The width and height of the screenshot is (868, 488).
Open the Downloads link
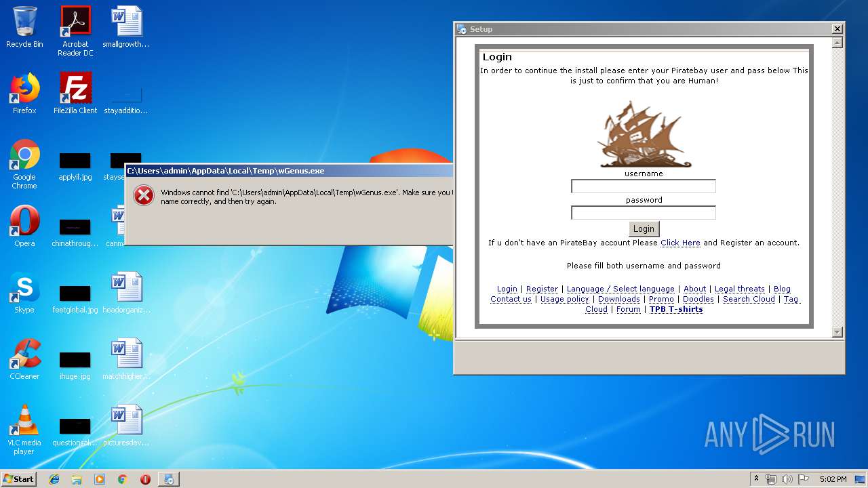pos(619,299)
